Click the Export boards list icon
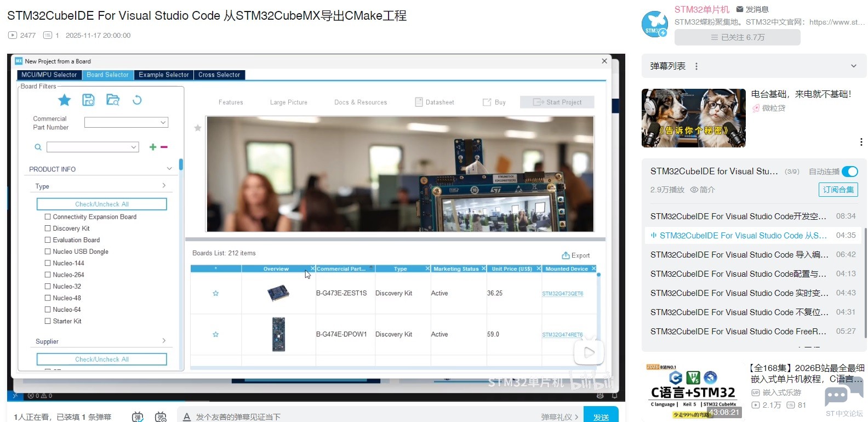This screenshot has width=868, height=422. (566, 255)
